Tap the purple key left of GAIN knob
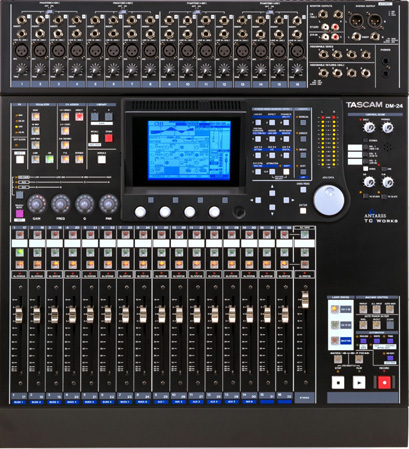This screenshot has height=449, width=409. [20, 214]
